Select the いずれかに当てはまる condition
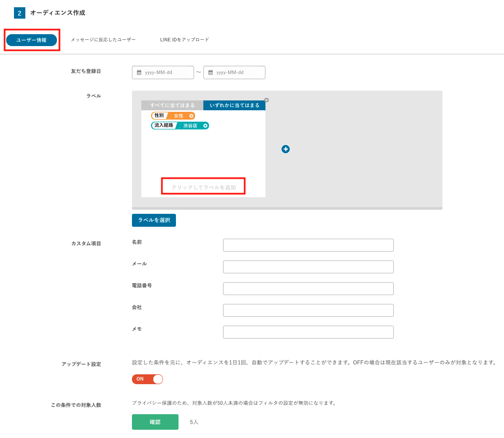Image resolution: width=504 pixels, height=438 pixels. [234, 105]
